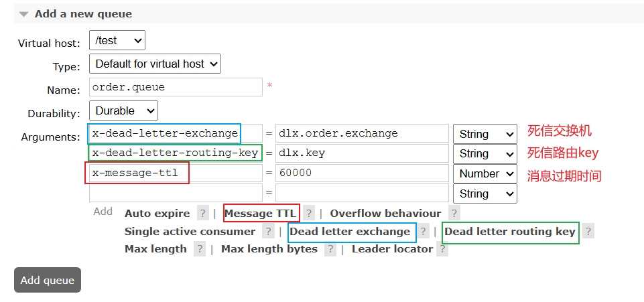The width and height of the screenshot is (644, 302).
Task: Open the queue Type dropdown
Action: pyautogui.click(x=155, y=64)
